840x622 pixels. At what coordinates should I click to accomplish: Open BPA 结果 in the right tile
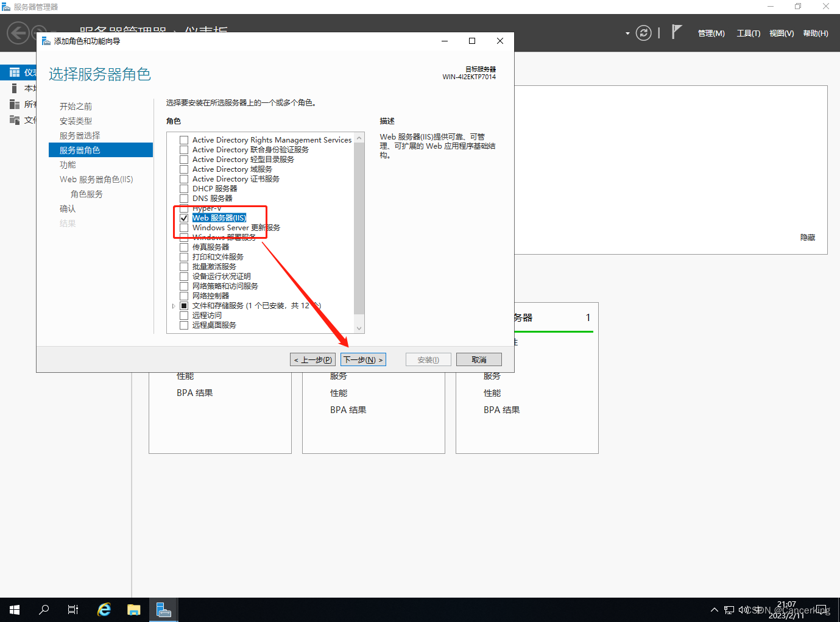tap(502, 410)
